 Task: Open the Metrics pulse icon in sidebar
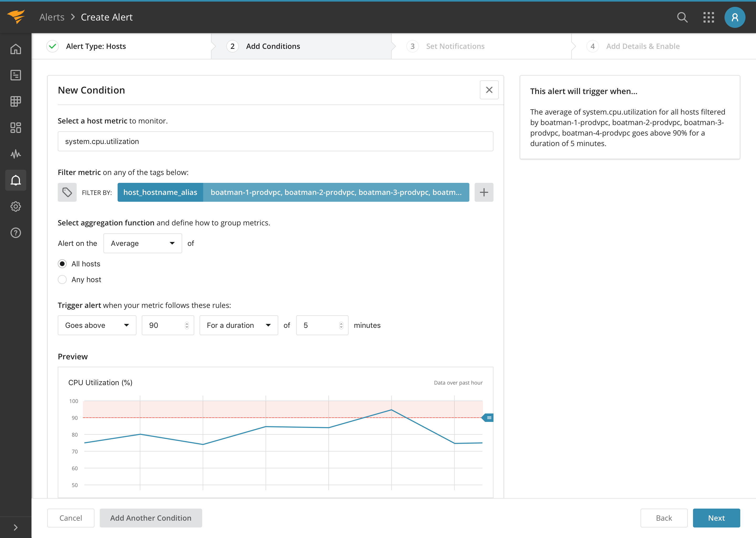15,154
